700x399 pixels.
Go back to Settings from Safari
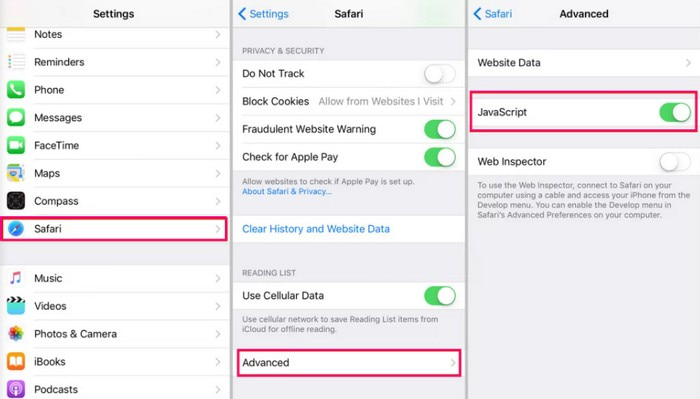[x=264, y=14]
